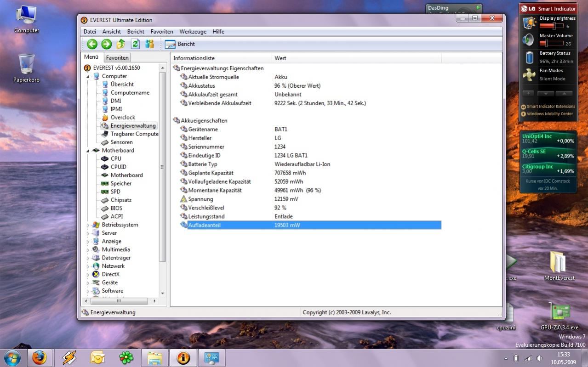Go up one level with the Up arrow icon
The image size is (588, 367).
[x=121, y=44]
